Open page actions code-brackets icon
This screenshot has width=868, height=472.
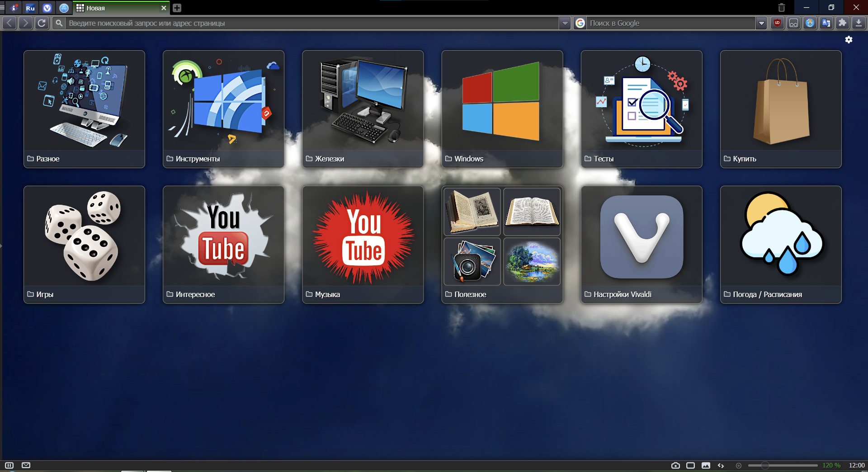[x=721, y=465]
